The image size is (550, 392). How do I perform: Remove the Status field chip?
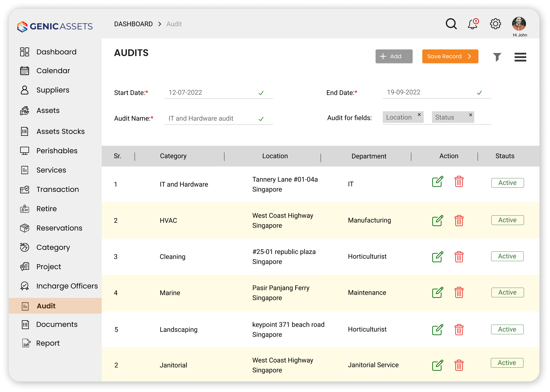coord(470,114)
